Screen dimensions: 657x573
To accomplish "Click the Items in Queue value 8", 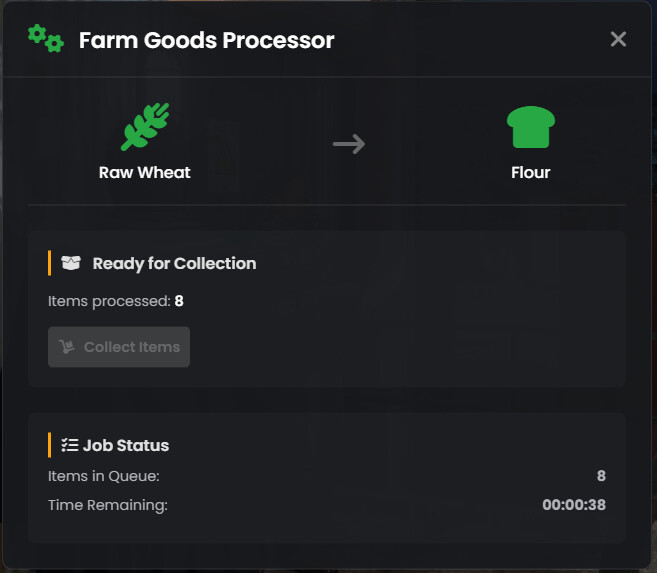I will [x=601, y=476].
